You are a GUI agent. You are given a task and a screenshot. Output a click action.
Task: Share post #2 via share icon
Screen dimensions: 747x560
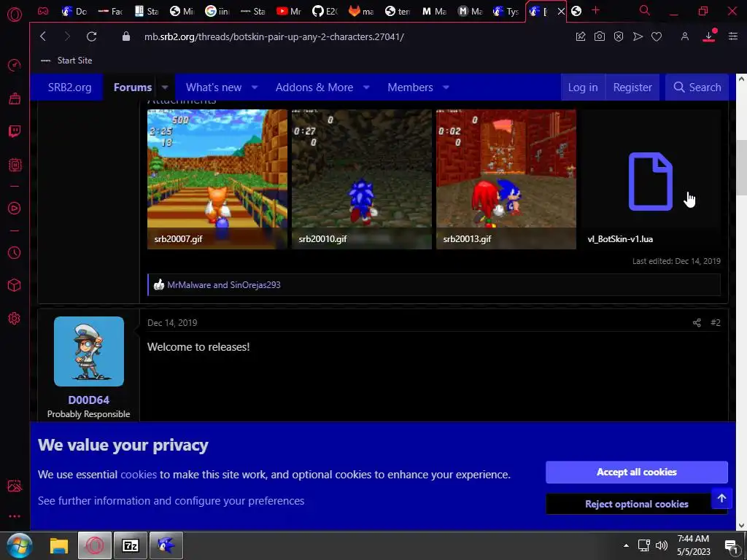click(x=697, y=323)
